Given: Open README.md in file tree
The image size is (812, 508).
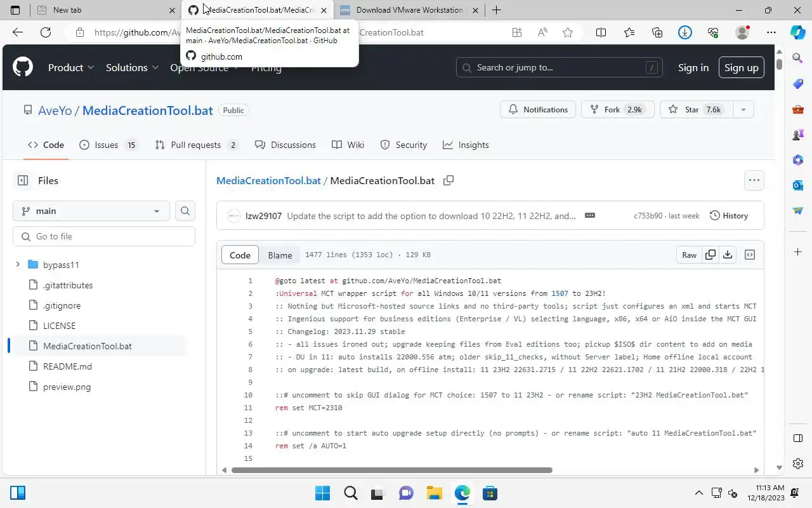Looking at the screenshot, I should (67, 366).
